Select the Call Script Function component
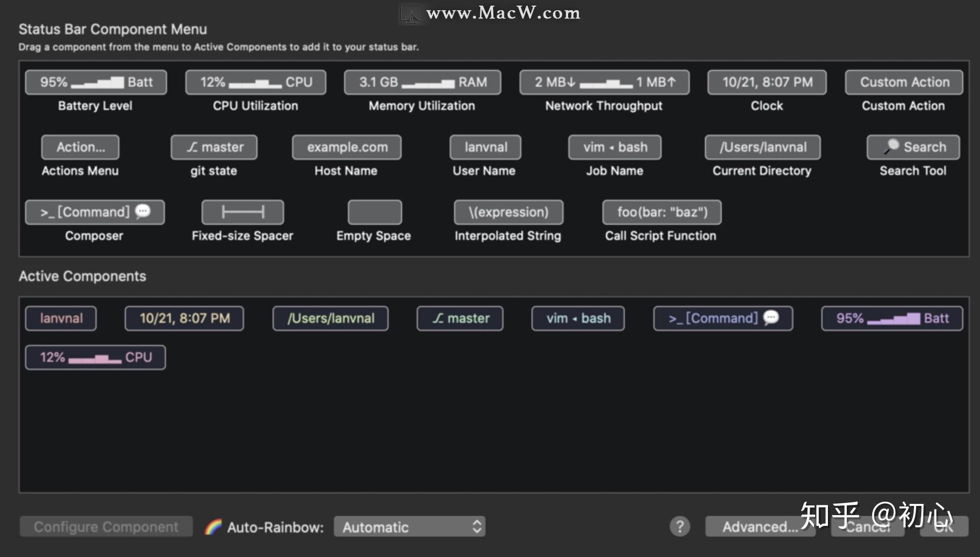This screenshot has width=980, height=557. tap(661, 212)
